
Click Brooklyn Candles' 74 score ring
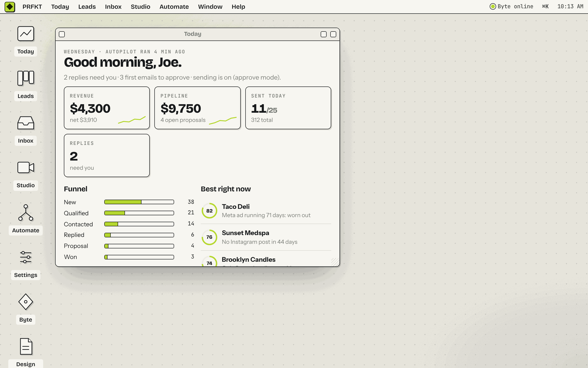click(x=209, y=261)
